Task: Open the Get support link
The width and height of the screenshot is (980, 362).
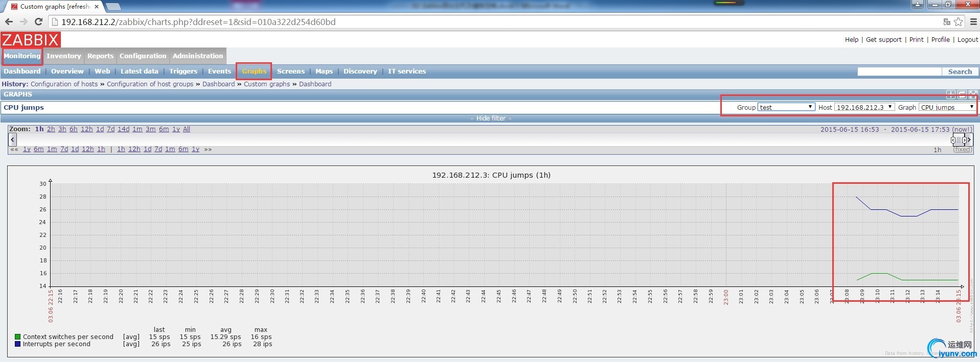Action: [884, 40]
